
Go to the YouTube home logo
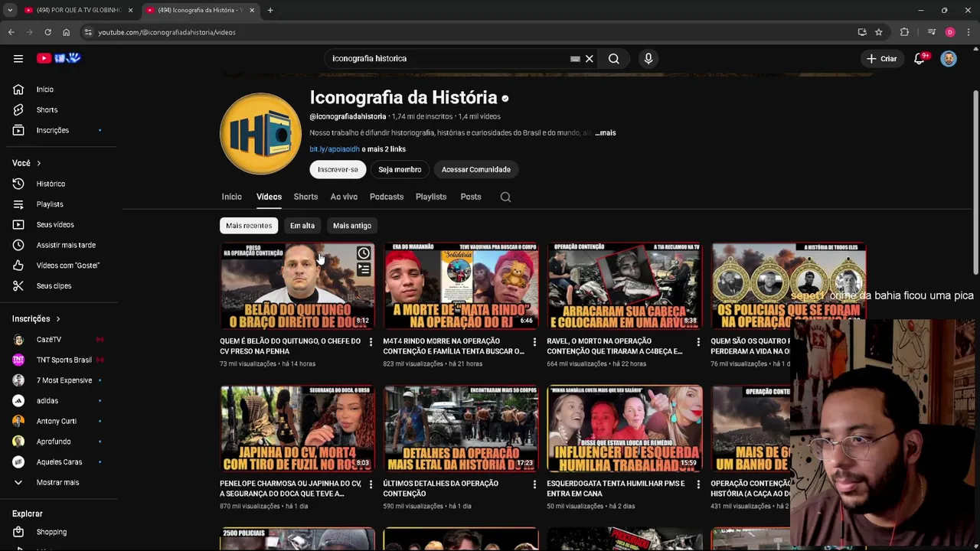pos(58,58)
